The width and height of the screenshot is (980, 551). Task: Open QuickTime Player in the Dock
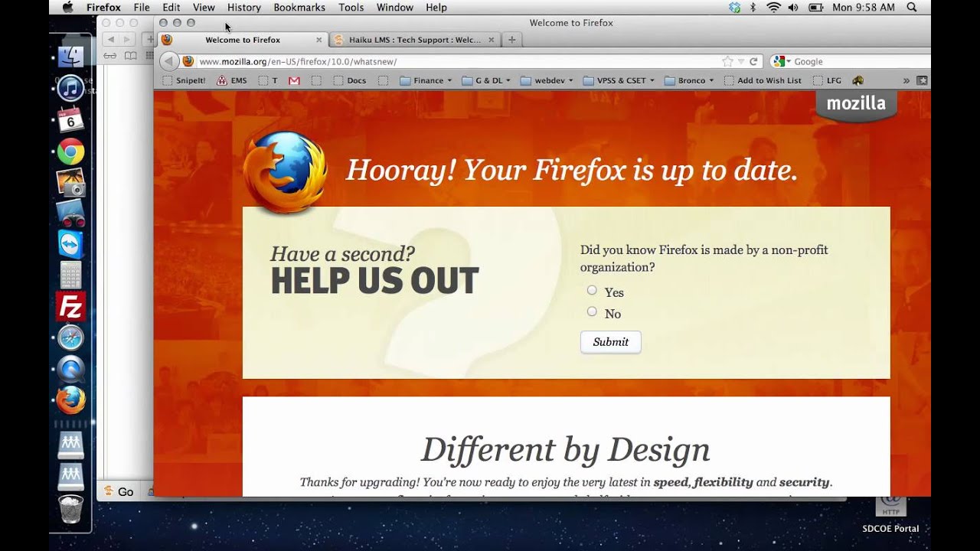pyautogui.click(x=70, y=369)
